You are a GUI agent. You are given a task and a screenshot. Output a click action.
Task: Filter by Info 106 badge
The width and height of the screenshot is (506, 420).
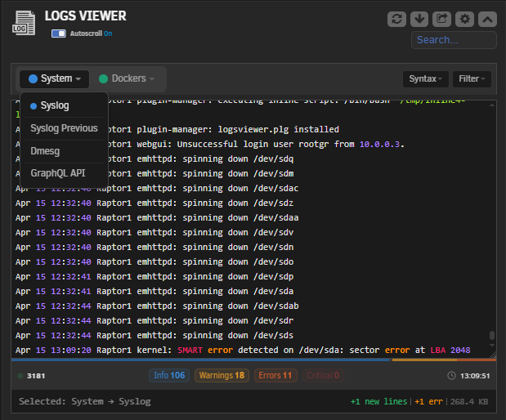pos(169,376)
